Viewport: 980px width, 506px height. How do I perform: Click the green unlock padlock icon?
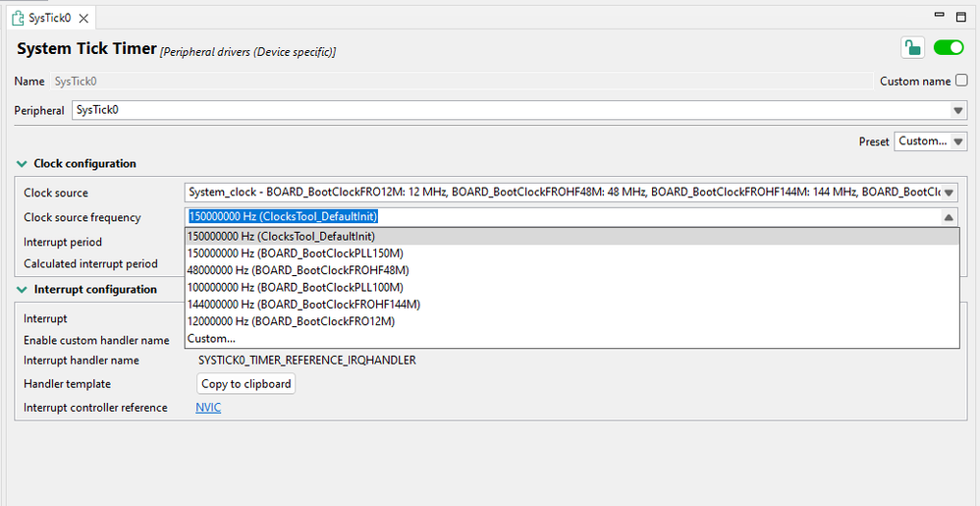[x=912, y=48]
